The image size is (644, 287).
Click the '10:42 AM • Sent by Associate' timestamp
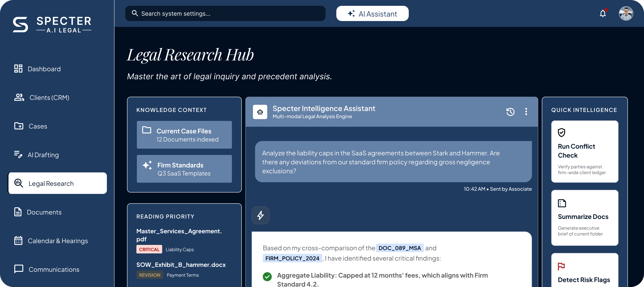coord(498,189)
